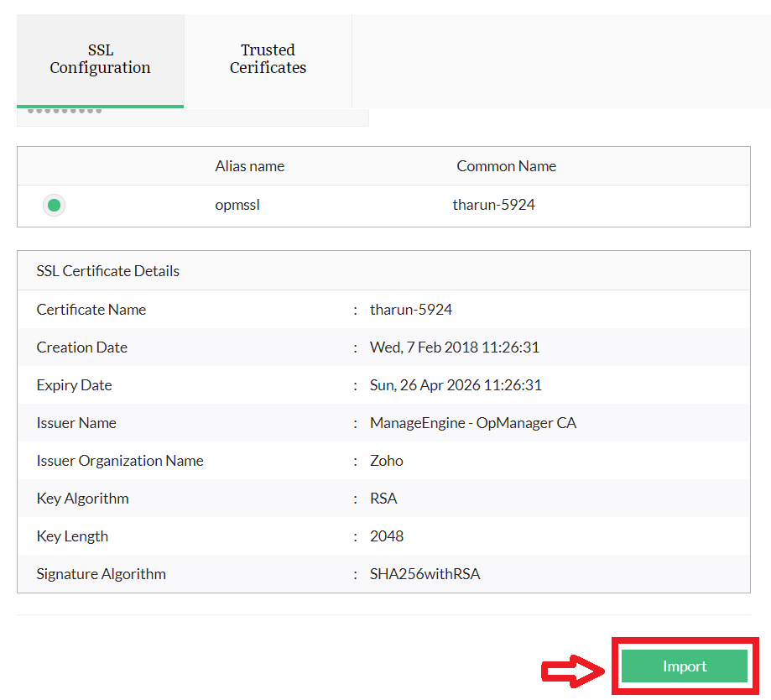Click the Alias name column header
The width and height of the screenshot is (771, 700).
point(249,165)
